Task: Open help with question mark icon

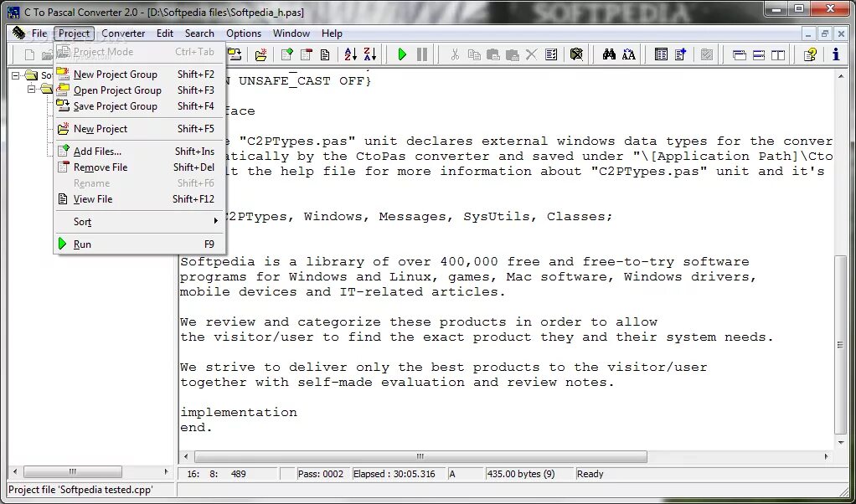Action: click(810, 54)
